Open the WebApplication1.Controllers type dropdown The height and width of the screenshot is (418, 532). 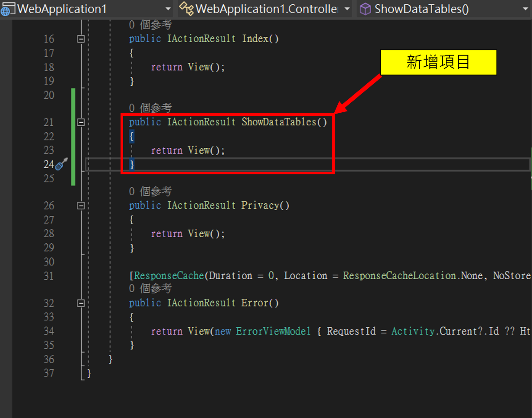[x=346, y=9]
